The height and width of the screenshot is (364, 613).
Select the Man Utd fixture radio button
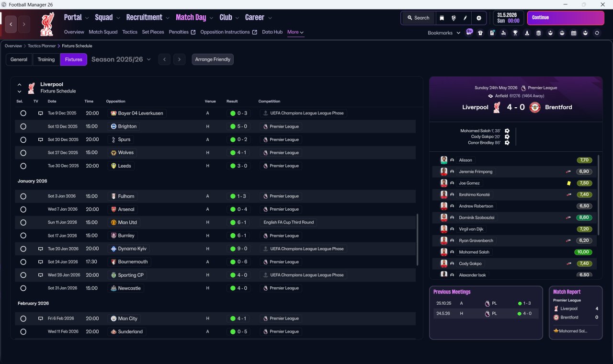[23, 222]
